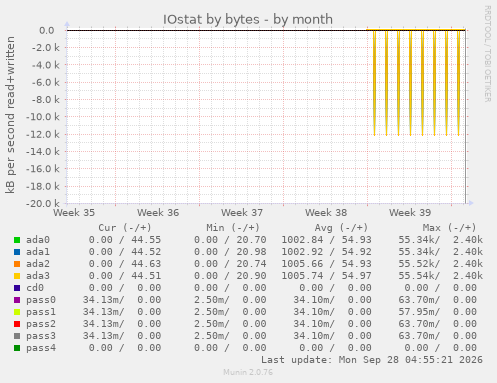Click the 'ada1' legend label
The image size is (497, 383).
point(38,252)
